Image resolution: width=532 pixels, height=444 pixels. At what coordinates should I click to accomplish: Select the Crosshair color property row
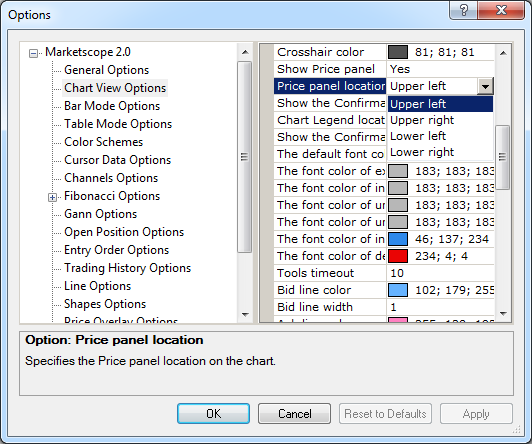pos(384,52)
